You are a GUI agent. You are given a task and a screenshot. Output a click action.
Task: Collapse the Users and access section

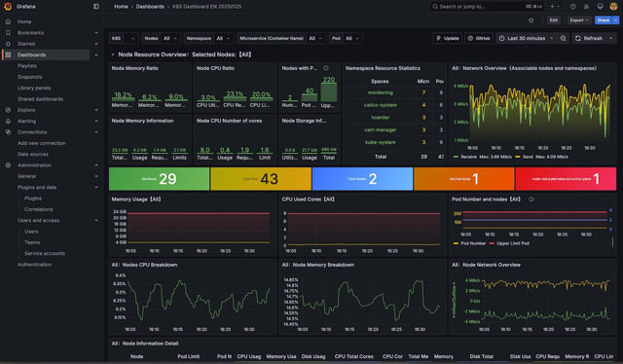tap(96, 220)
